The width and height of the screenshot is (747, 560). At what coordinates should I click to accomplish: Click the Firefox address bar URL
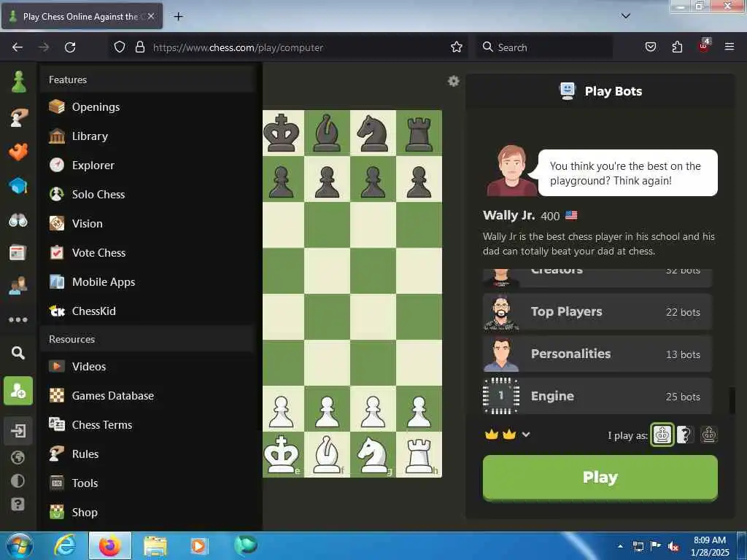239,47
